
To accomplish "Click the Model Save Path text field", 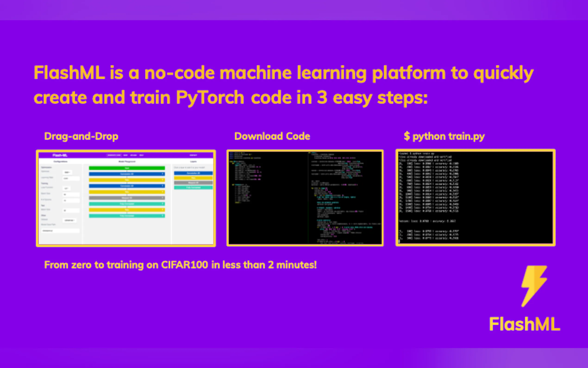I will coord(60,231).
